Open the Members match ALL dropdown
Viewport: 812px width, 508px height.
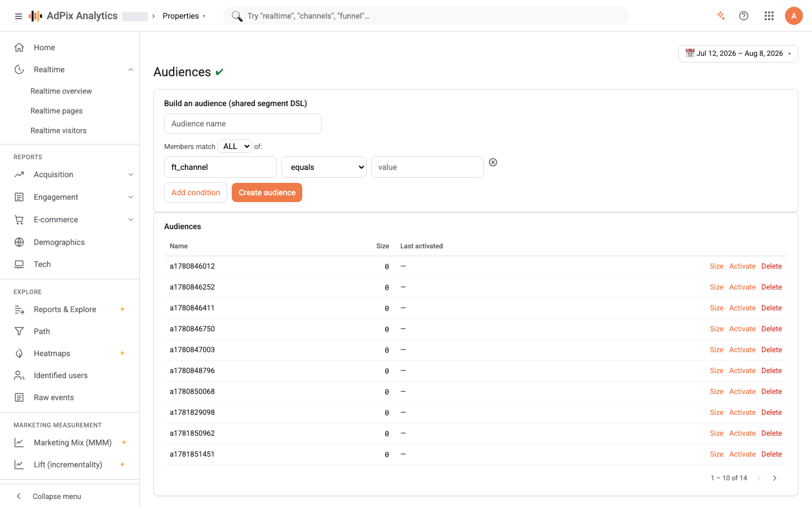(x=235, y=146)
